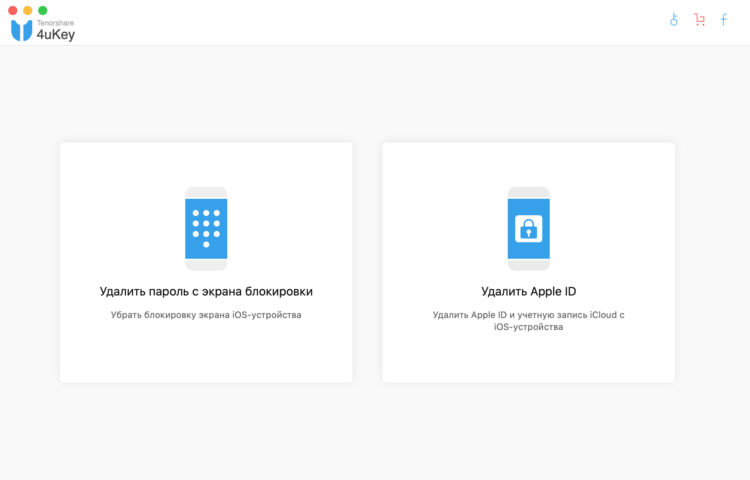Choose "Удалить пароль с экрана блокировки"
The width and height of the screenshot is (750, 480).
206,292
